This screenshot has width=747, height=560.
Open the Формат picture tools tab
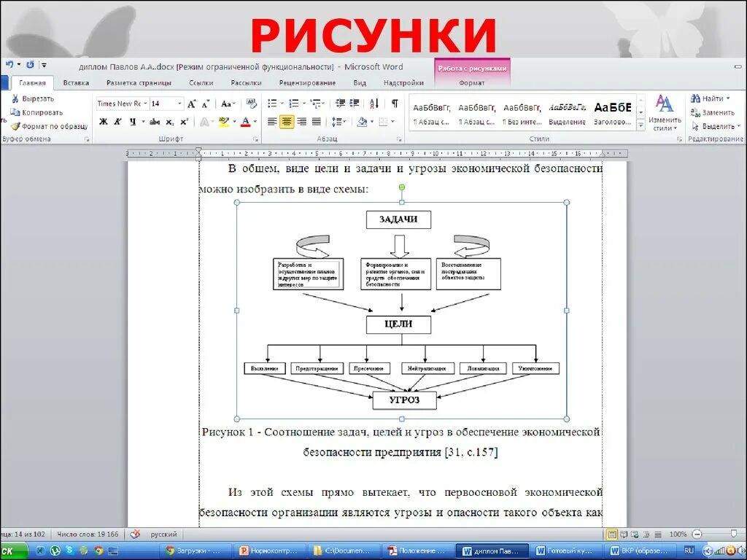click(x=472, y=83)
